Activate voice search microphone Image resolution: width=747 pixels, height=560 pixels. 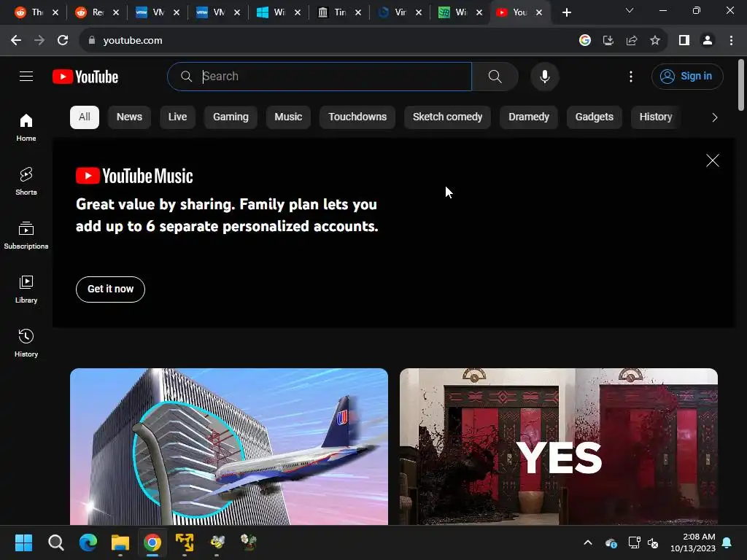(544, 76)
